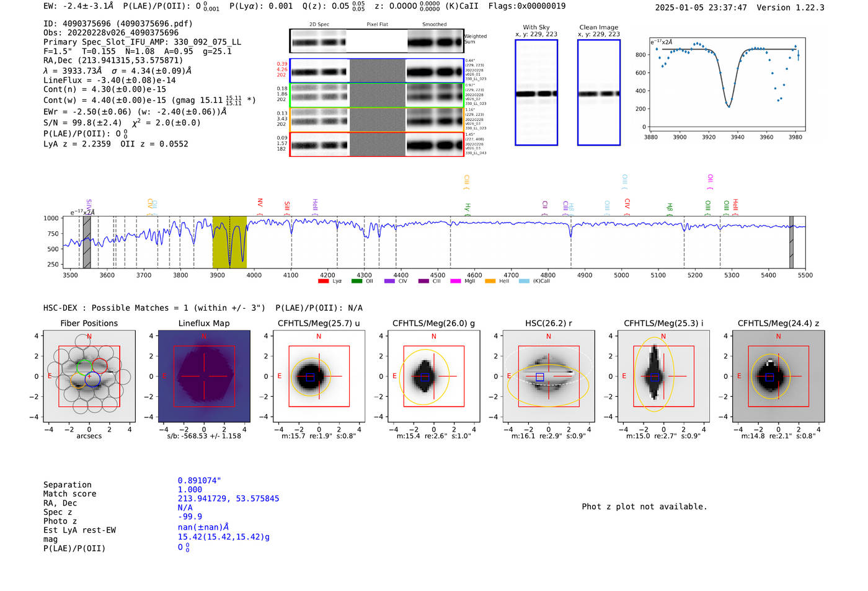Click the Primary Spec_Slot_IFU_AMP line
This screenshot has height=591, width=868.
click(143, 42)
